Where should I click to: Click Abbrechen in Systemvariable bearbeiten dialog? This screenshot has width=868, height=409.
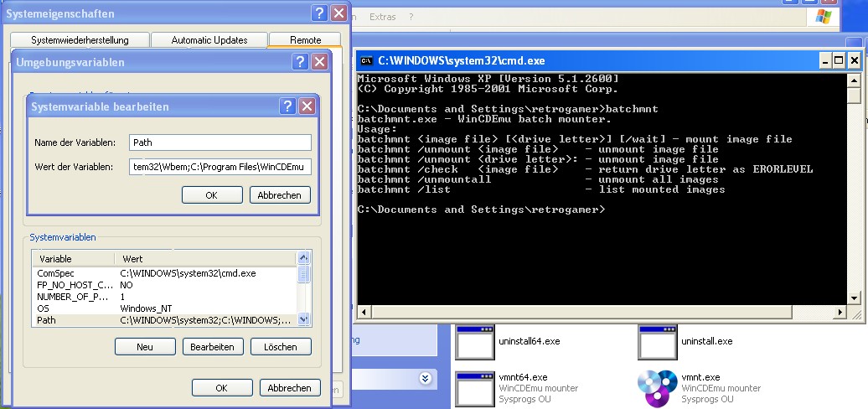pyautogui.click(x=280, y=194)
